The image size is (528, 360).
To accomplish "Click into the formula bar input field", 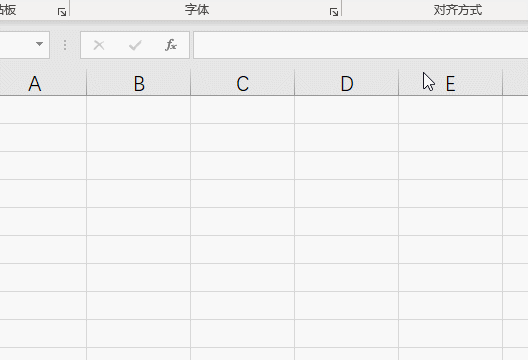I will (360, 45).
